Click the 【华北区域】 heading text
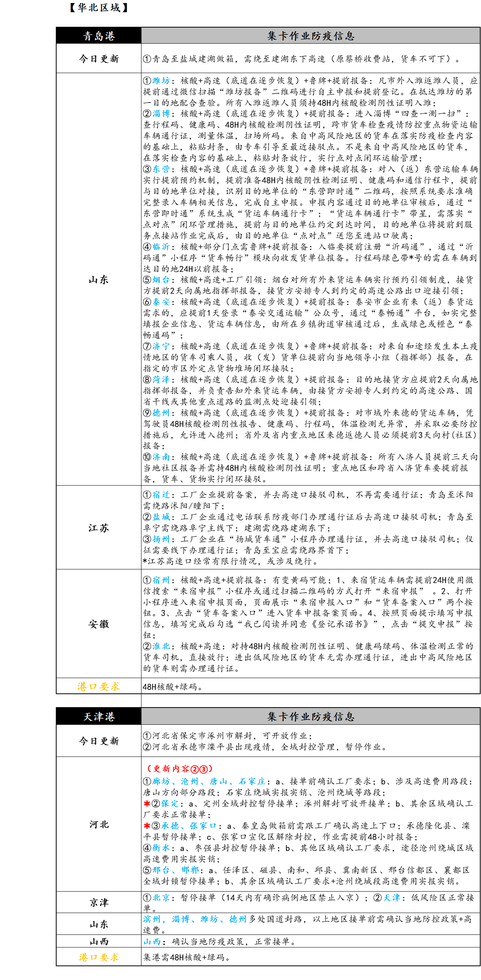The image size is (481, 980). coord(99,8)
